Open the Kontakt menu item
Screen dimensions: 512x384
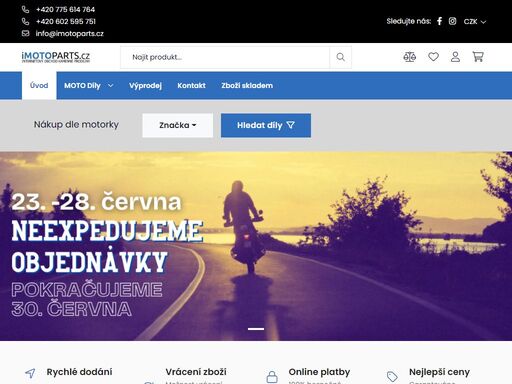191,86
